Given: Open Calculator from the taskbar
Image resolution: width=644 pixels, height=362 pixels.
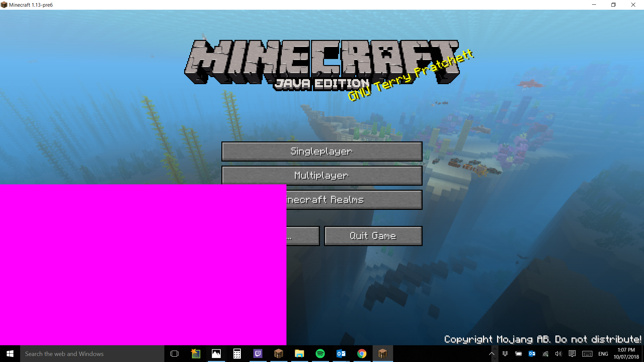Looking at the screenshot, I should pos(237,354).
